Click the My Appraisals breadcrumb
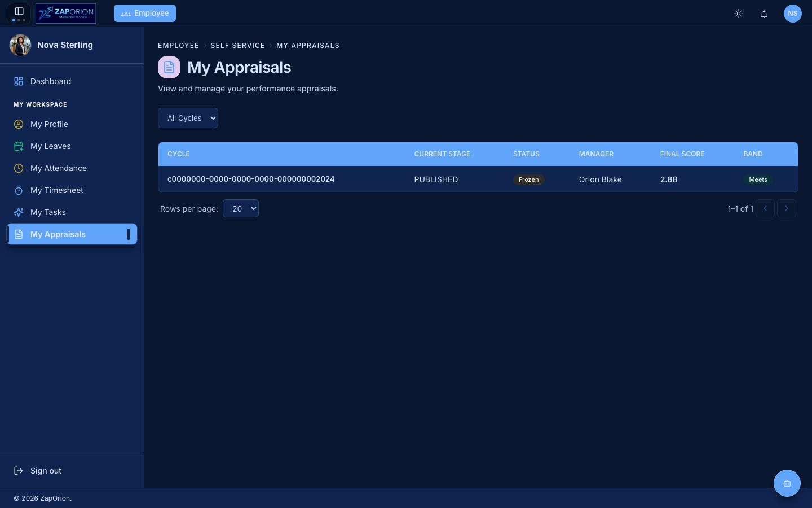 coord(308,46)
